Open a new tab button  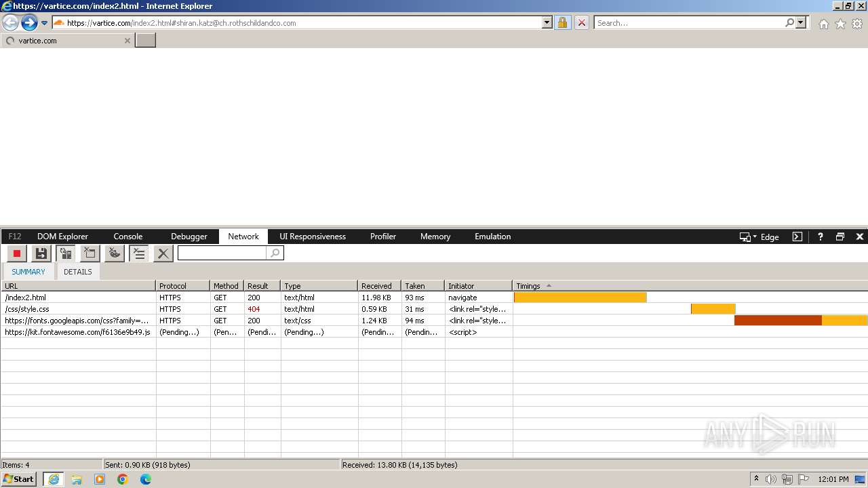(146, 41)
